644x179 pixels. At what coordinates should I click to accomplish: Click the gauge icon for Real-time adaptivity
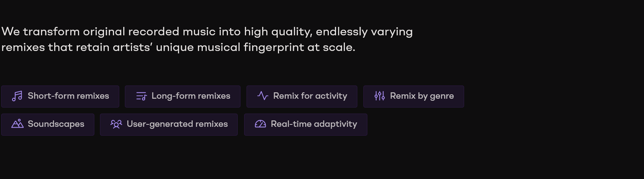point(260,124)
